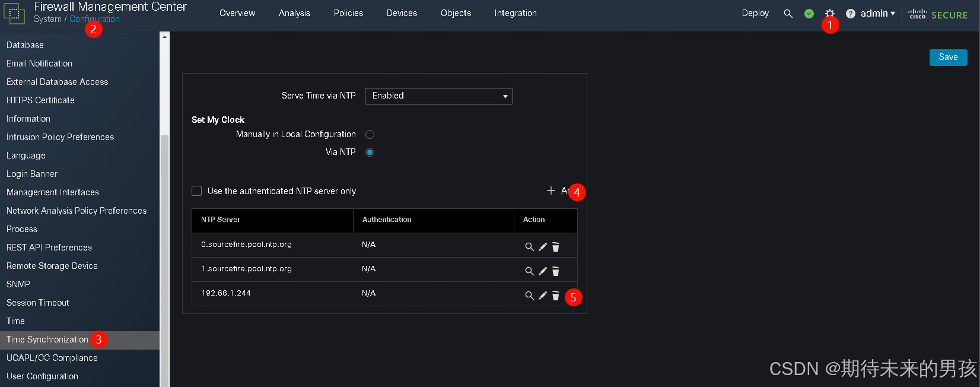Select the Via NTP radio button
The image size is (980, 387).
(370, 153)
